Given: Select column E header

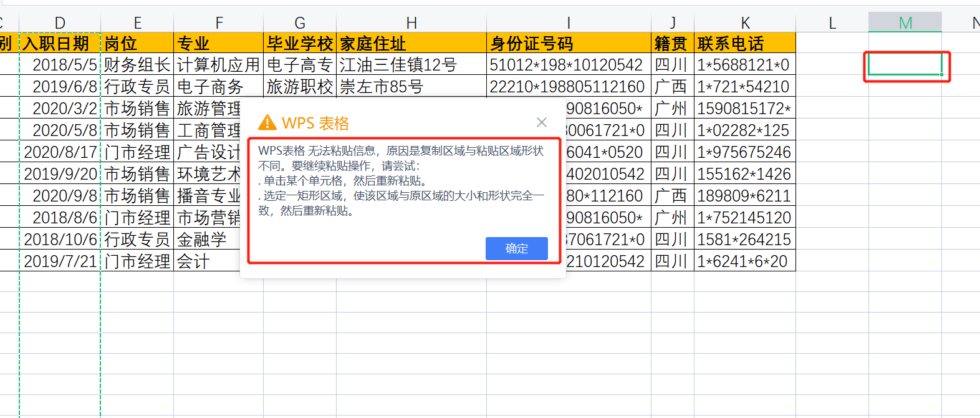Looking at the screenshot, I should point(137,23).
